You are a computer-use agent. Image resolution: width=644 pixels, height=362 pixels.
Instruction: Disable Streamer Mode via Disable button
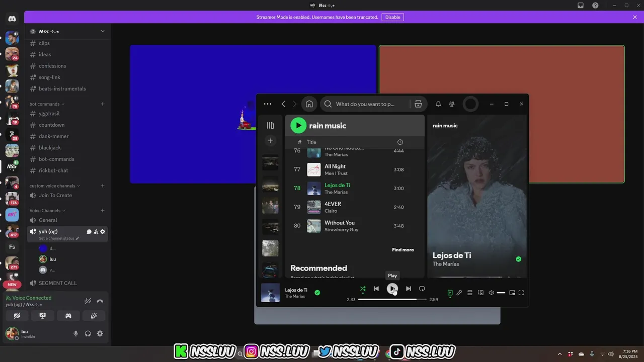click(392, 17)
